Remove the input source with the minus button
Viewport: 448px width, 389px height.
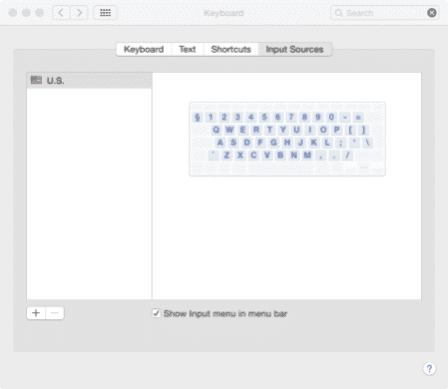(x=55, y=313)
